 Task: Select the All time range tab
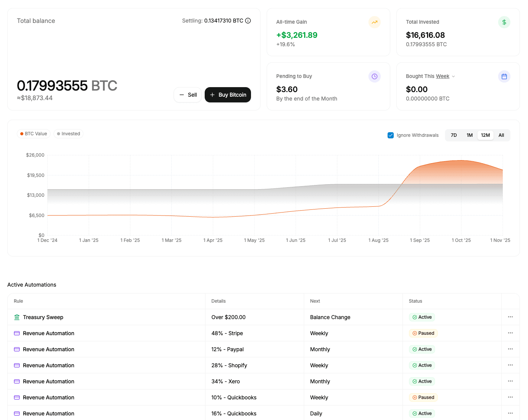[x=501, y=135]
